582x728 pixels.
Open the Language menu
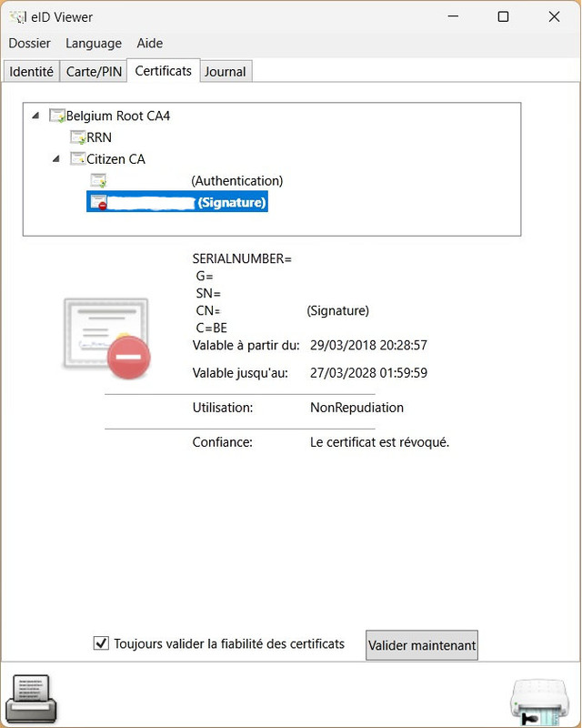tap(94, 43)
